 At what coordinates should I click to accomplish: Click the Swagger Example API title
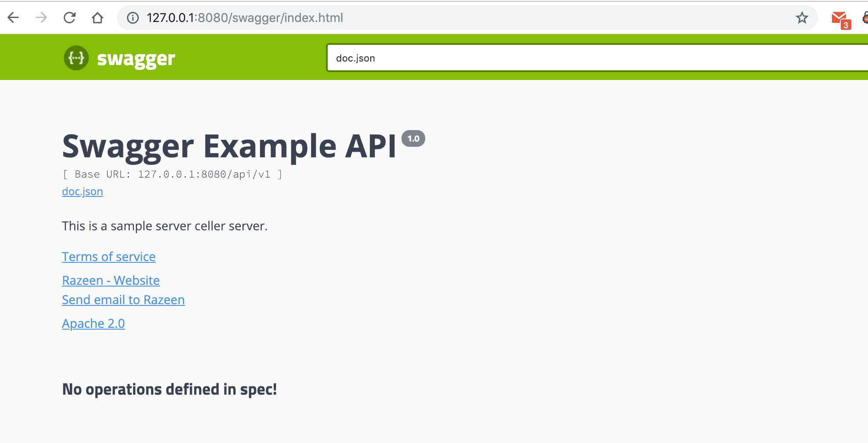tap(229, 146)
